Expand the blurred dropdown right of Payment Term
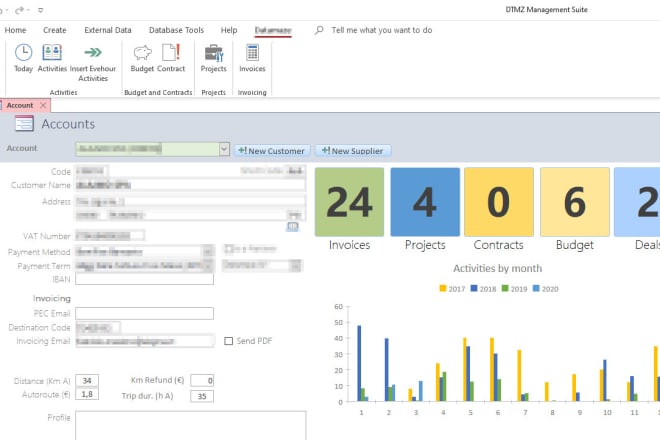This screenshot has width=660, height=440. pos(296,265)
